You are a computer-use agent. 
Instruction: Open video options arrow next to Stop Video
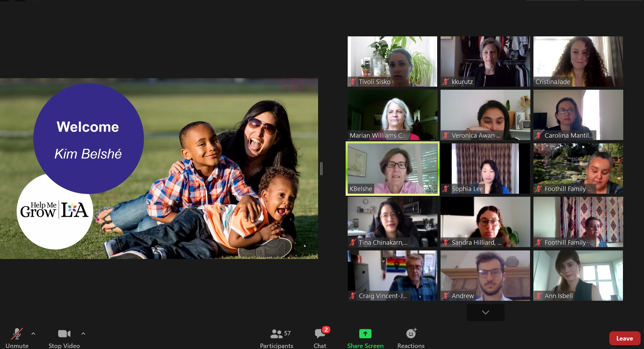83,334
